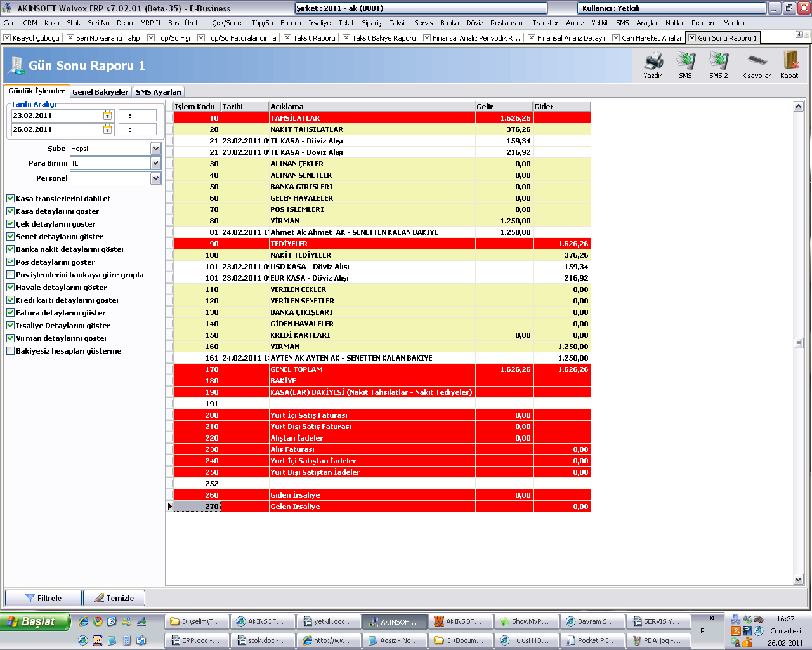Click end time field beside 26.02.2011
This screenshot has width=812, height=650.
pyautogui.click(x=138, y=129)
